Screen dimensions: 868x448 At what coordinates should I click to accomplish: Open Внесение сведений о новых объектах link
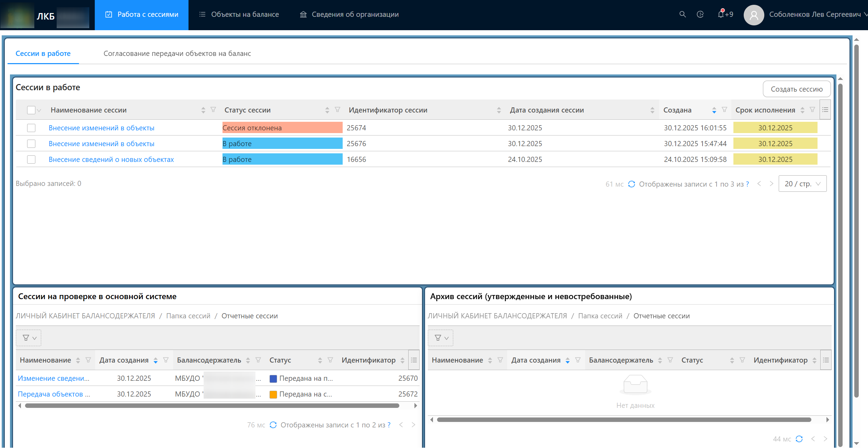tap(111, 160)
